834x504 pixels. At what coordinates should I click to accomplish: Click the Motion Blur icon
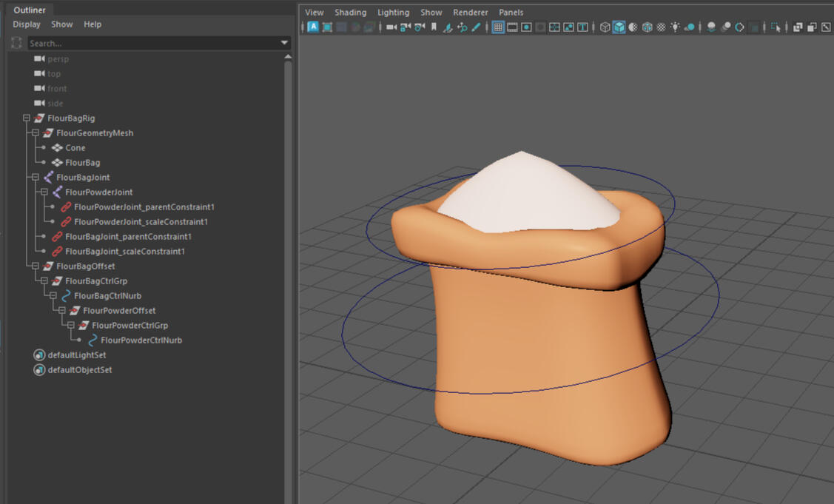(725, 27)
